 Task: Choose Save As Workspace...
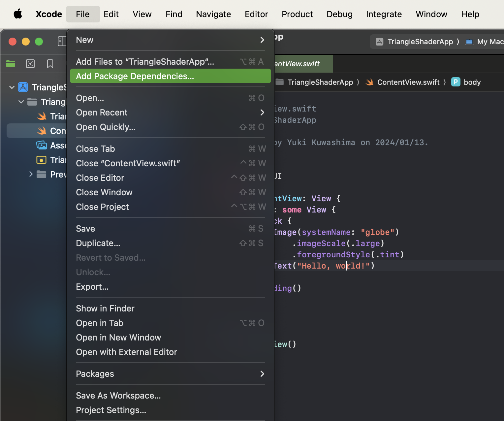pyautogui.click(x=171, y=396)
